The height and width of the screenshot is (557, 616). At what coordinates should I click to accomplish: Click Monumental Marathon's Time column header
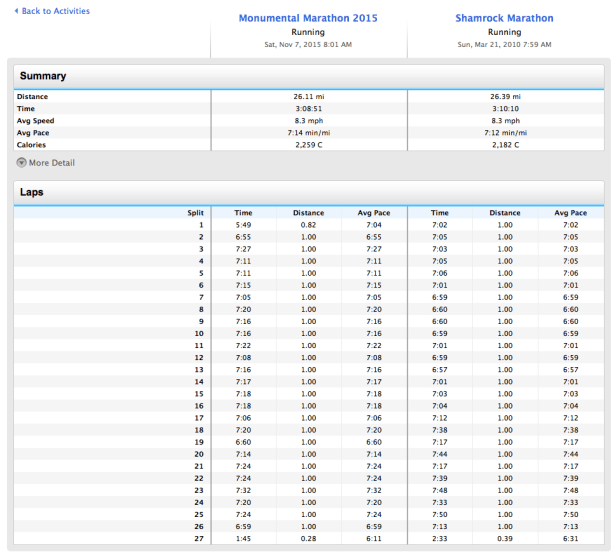[243, 213]
